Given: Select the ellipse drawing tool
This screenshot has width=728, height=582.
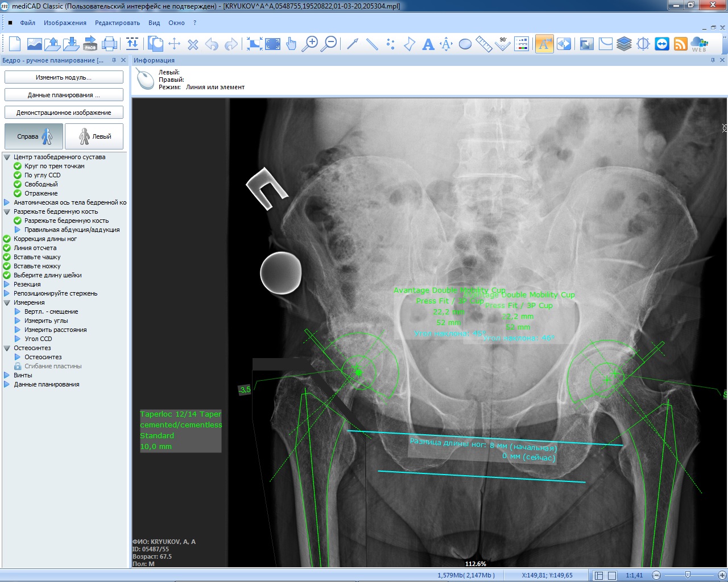Looking at the screenshot, I should pos(465,44).
